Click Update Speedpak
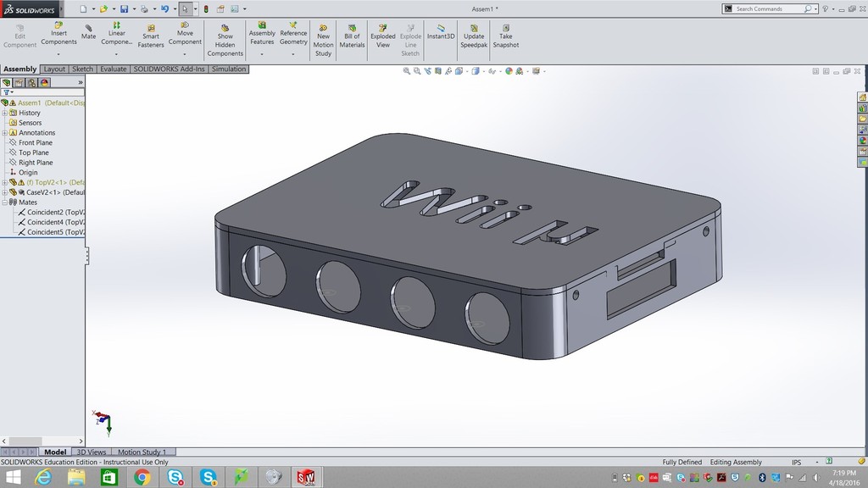This screenshot has height=488, width=868. [x=474, y=36]
